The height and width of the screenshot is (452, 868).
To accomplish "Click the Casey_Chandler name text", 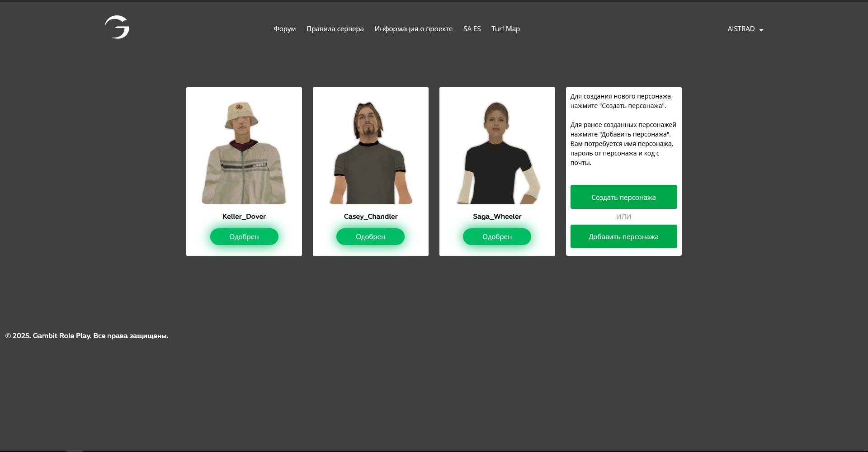I will click(x=371, y=217).
